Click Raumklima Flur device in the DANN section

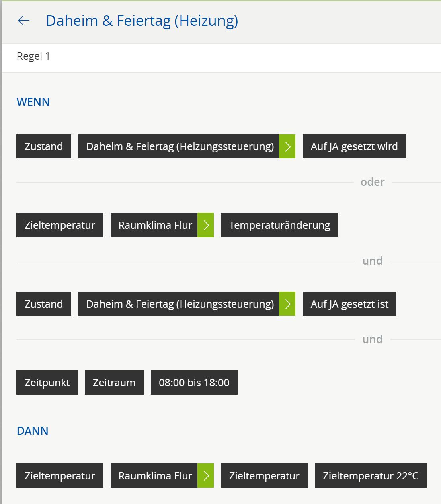click(154, 476)
